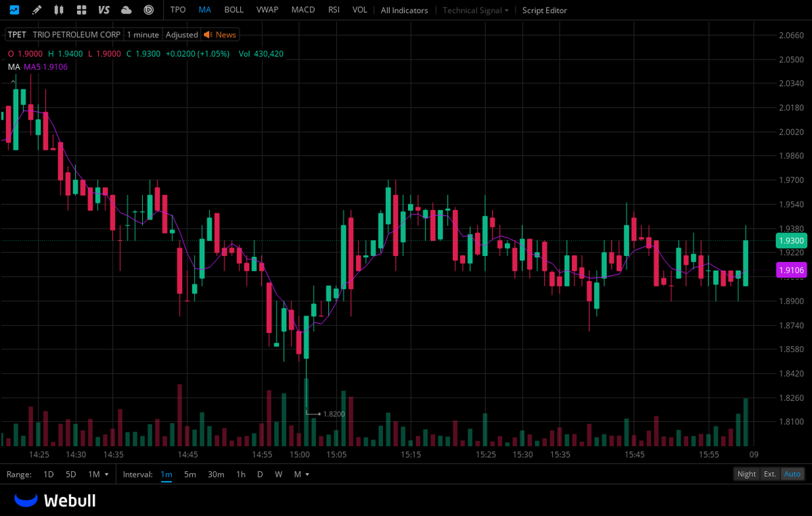Toggle the VWAP indicator

pyautogui.click(x=267, y=10)
